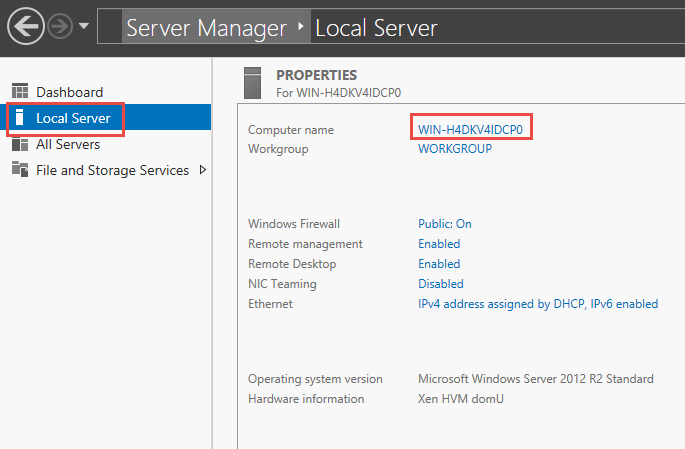This screenshot has width=685, height=449.
Task: Open All Servers in the sidebar
Action: click(x=68, y=145)
